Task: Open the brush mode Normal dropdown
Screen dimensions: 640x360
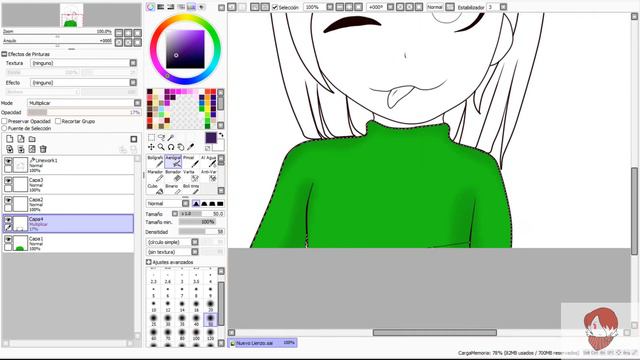Action: (185, 203)
